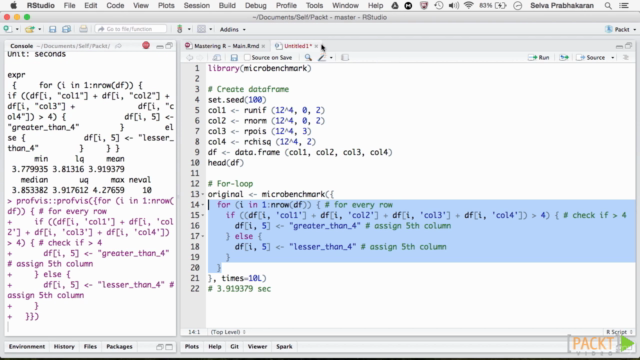View the current working directory arrow in Console
The image size is (640, 360).
(x=118, y=46)
